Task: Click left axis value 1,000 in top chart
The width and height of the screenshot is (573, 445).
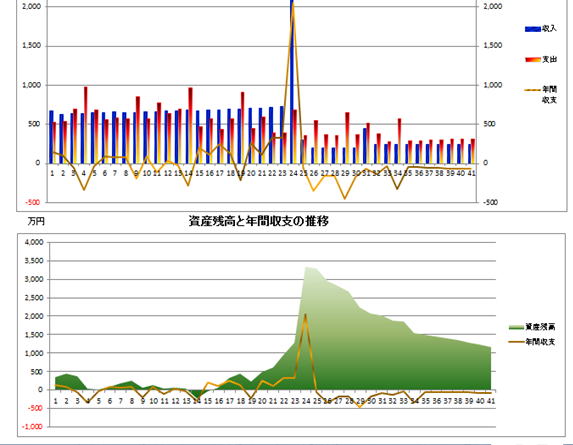Action: [32, 85]
